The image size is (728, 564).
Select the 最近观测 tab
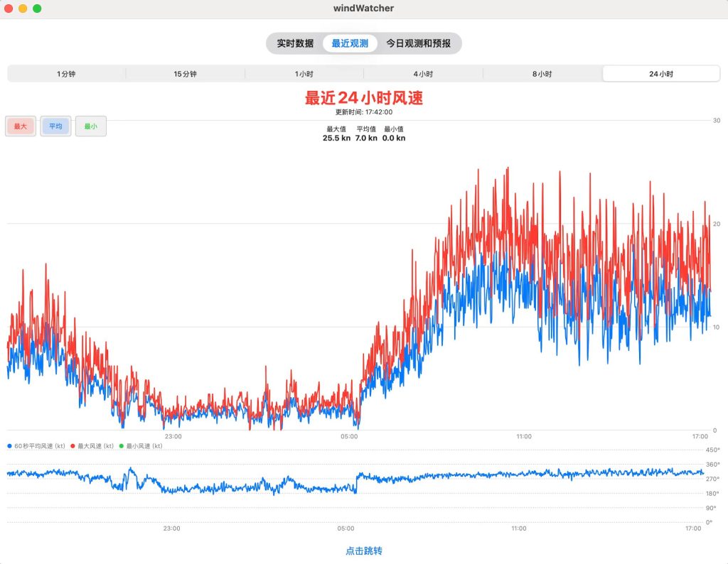[350, 43]
